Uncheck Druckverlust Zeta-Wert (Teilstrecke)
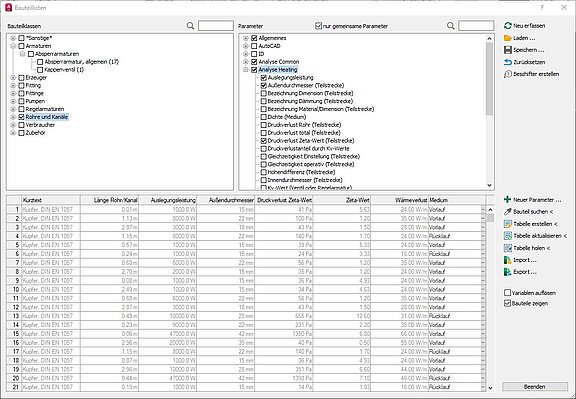This screenshot has height=399, width=576. pos(263,141)
